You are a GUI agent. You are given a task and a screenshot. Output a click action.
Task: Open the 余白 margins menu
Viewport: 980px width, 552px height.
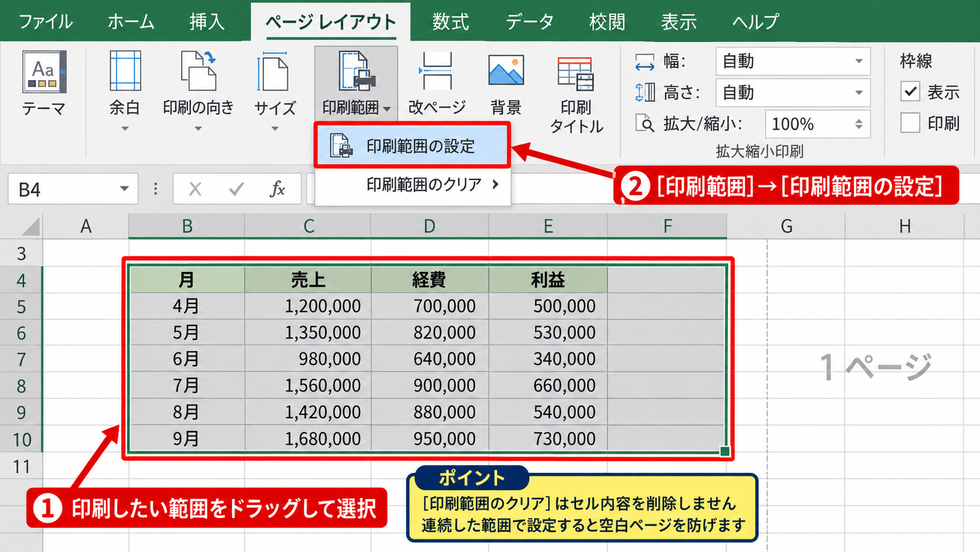(125, 91)
